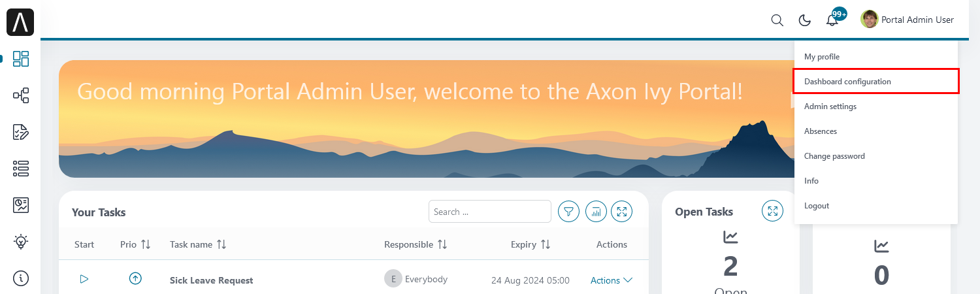Open global search magnifier icon
980x294 pixels.
coord(777,20)
